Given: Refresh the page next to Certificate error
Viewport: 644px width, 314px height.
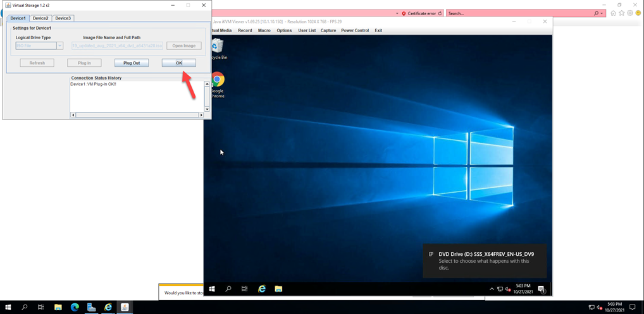Looking at the screenshot, I should tap(440, 13).
